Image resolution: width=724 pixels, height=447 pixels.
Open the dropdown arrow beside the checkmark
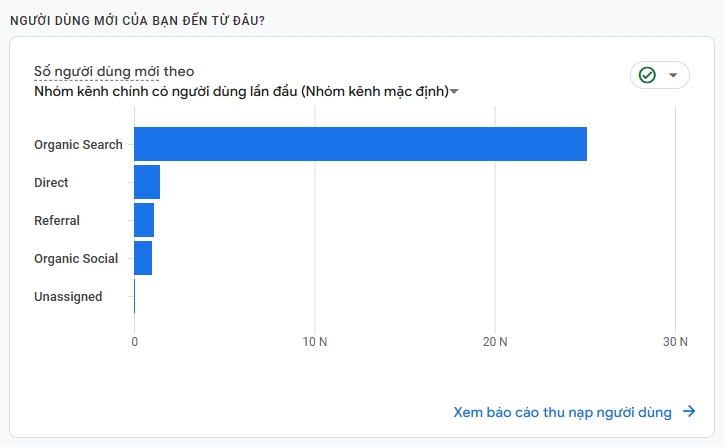[673, 75]
